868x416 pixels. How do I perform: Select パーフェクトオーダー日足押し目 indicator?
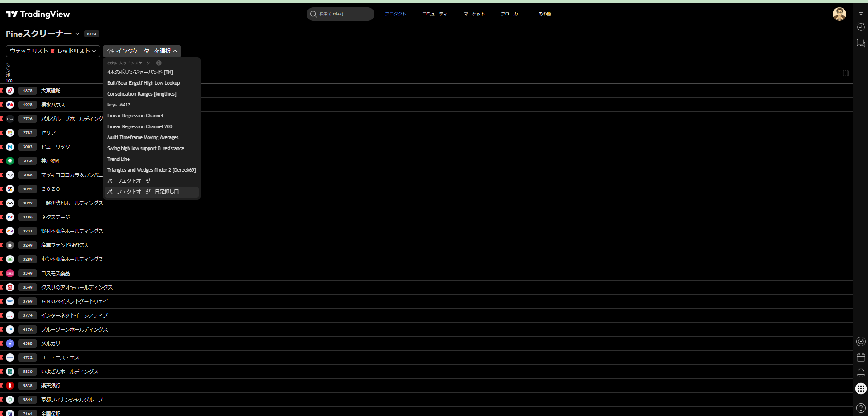(x=152, y=192)
